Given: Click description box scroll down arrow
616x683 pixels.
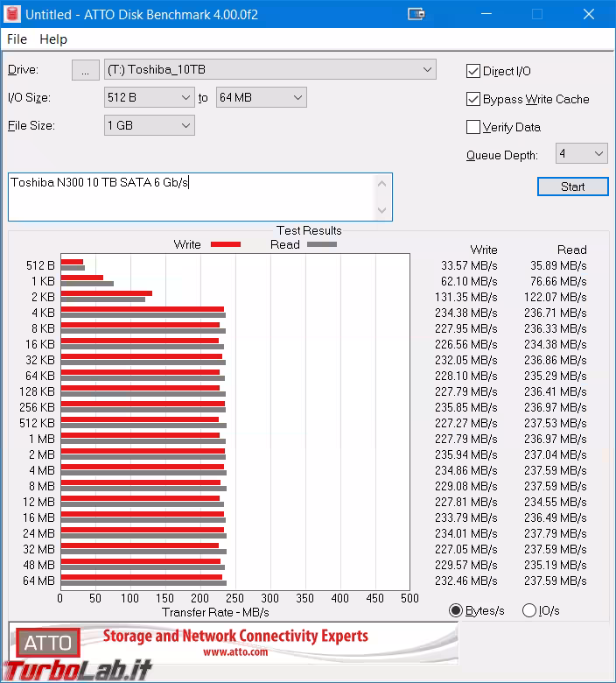Looking at the screenshot, I should click(382, 210).
